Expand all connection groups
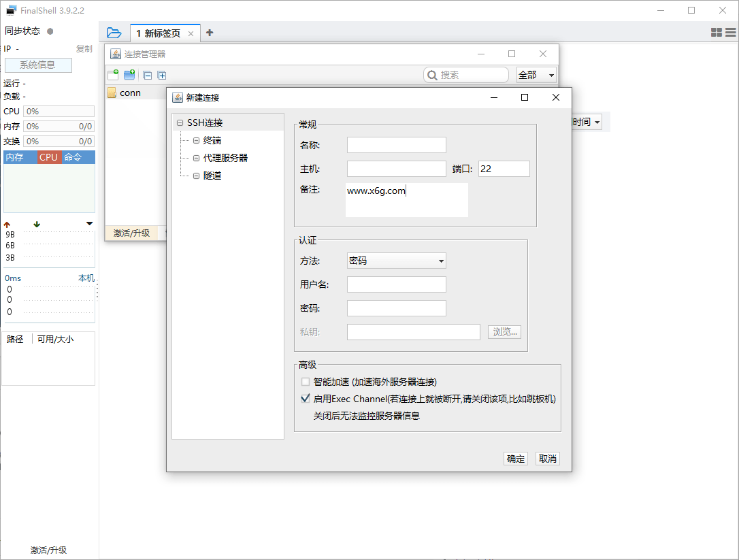 pos(162,75)
